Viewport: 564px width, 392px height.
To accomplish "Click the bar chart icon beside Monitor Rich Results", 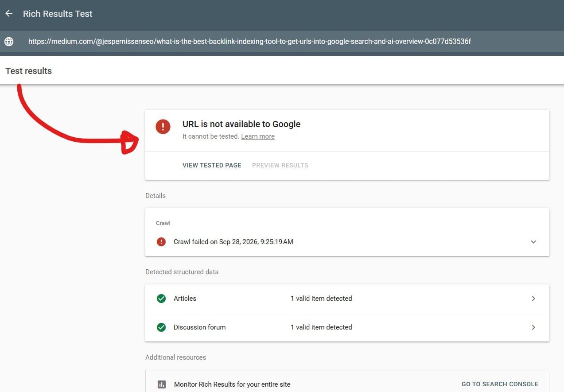I will tap(162, 384).
